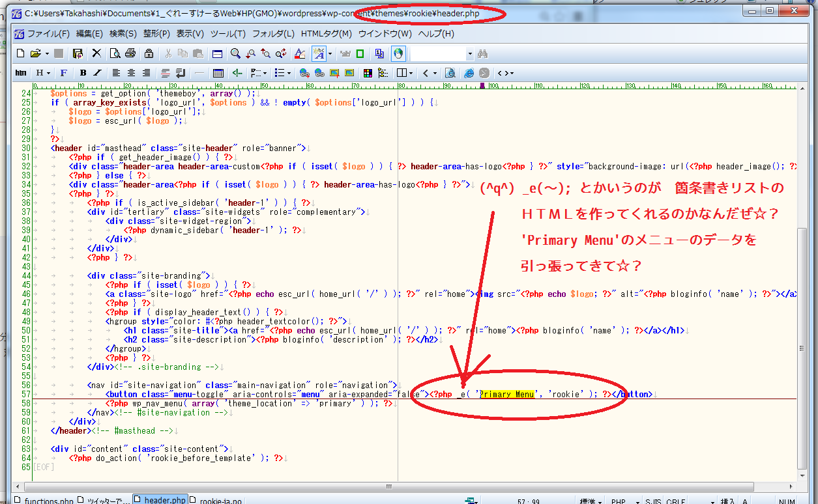The image size is (818, 504).
Task: Click the X close-file toolbar icon
Action: [96, 53]
